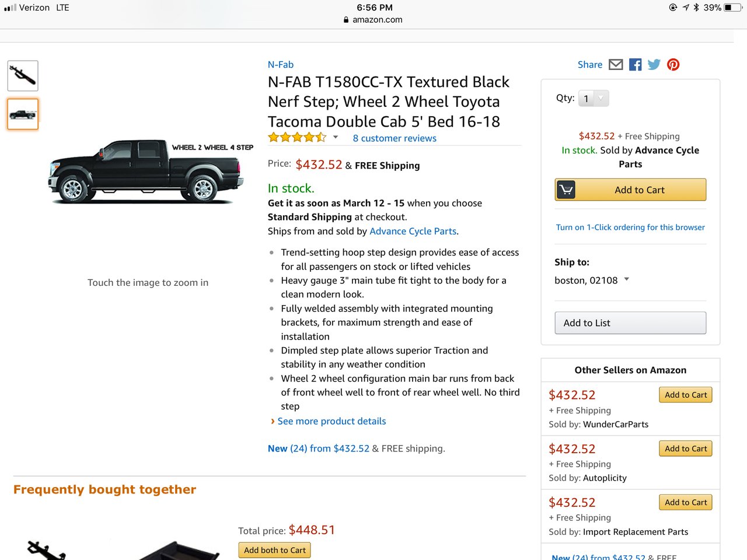Screen dimensions: 747x560
Task: Share on Pinterest icon
Action: coord(673,65)
